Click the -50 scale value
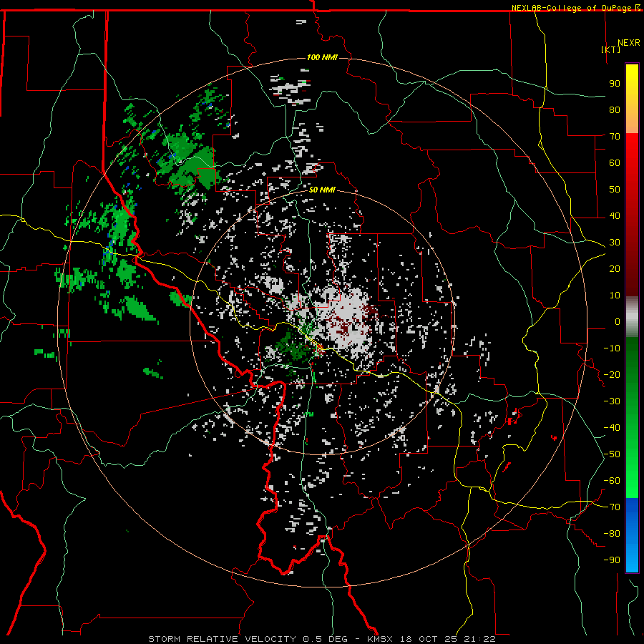 (612, 454)
